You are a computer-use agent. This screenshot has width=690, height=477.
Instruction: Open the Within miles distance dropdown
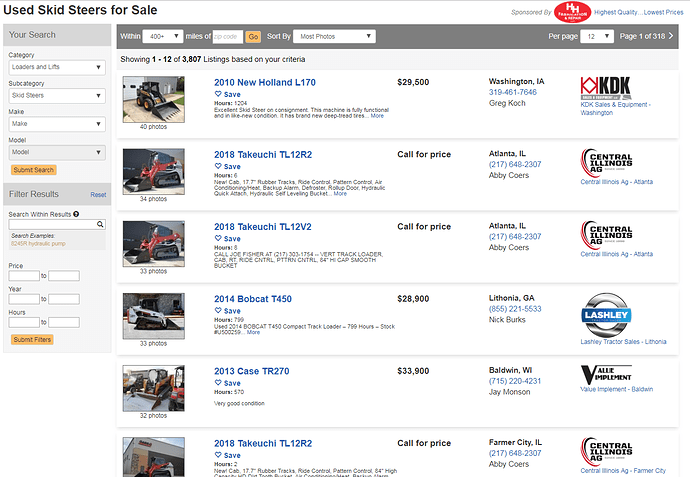pos(163,36)
